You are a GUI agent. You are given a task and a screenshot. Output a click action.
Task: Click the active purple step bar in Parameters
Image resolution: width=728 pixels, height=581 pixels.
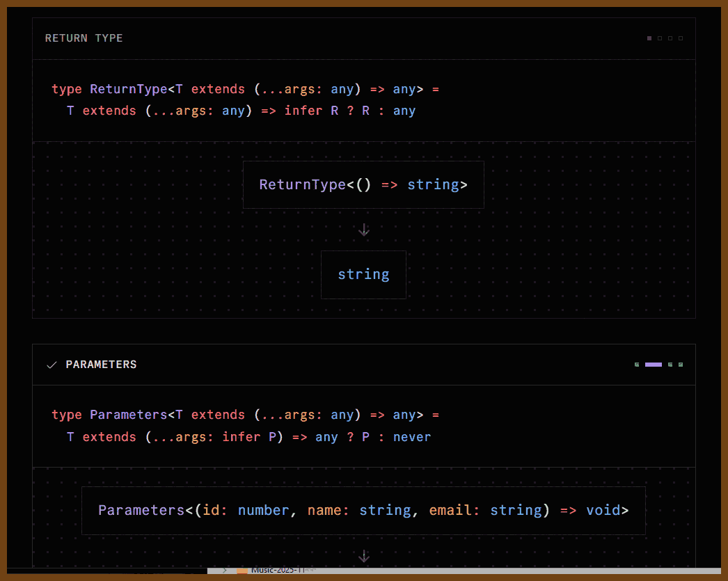click(x=654, y=365)
